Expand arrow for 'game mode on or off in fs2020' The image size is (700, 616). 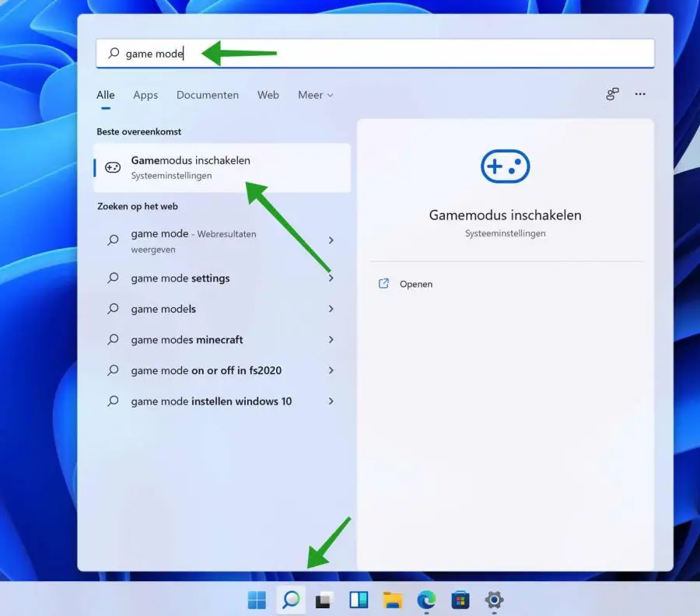[331, 370]
